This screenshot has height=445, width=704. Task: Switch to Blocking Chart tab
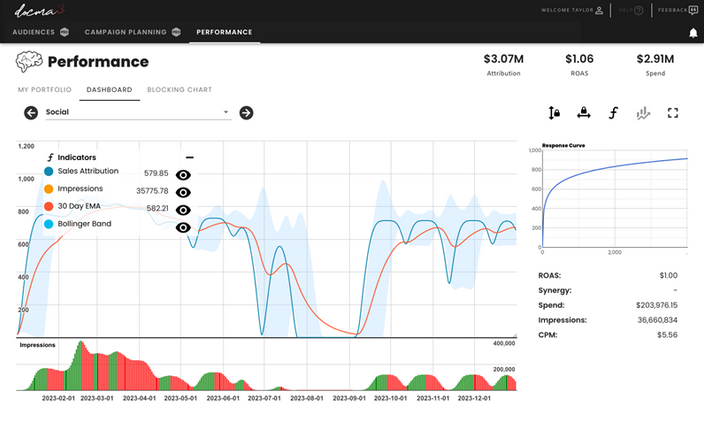pos(180,89)
